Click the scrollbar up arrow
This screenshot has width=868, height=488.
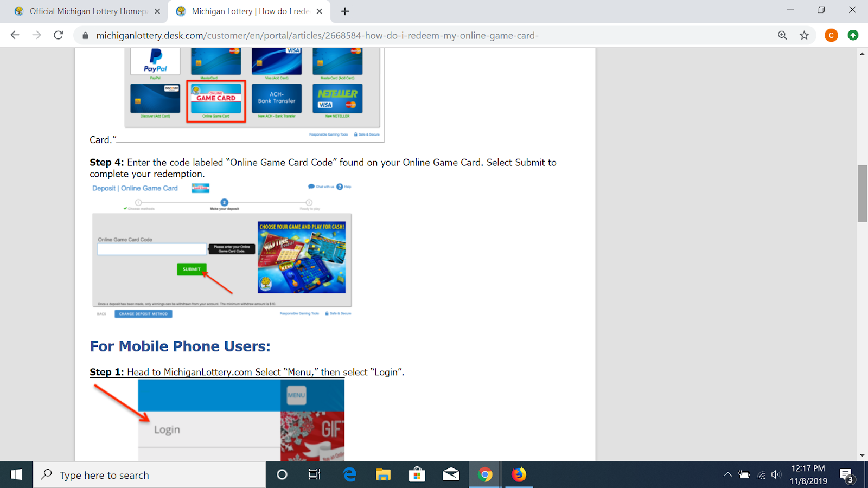coord(862,54)
